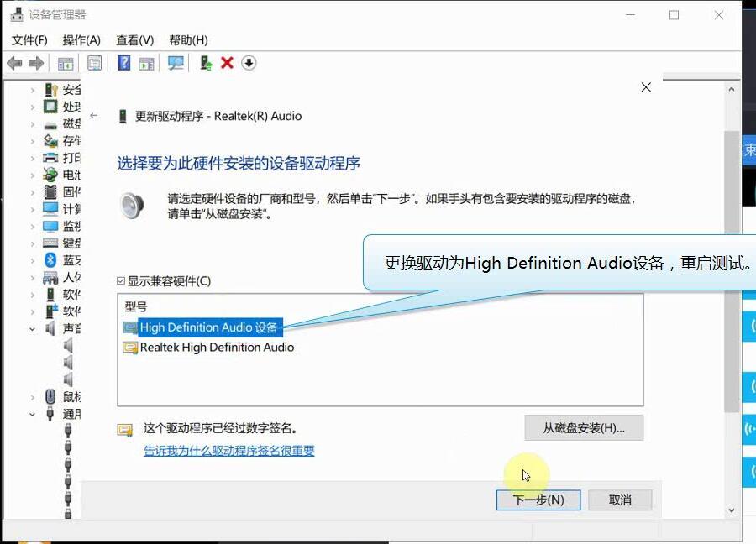The image size is (756, 544).
Task: Open the 帮助(H) menu
Action: (x=188, y=40)
